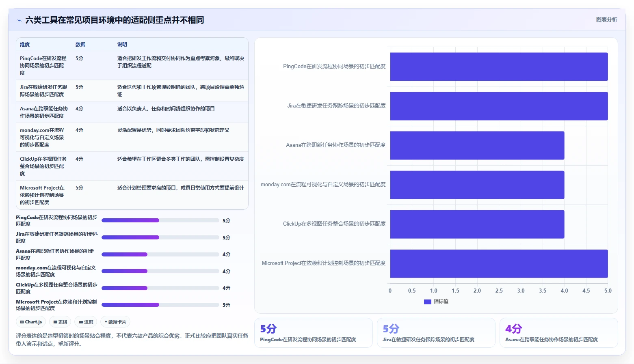The image size is (634, 364).
Task: Click the 图表分析 label in header
Action: [x=606, y=19]
